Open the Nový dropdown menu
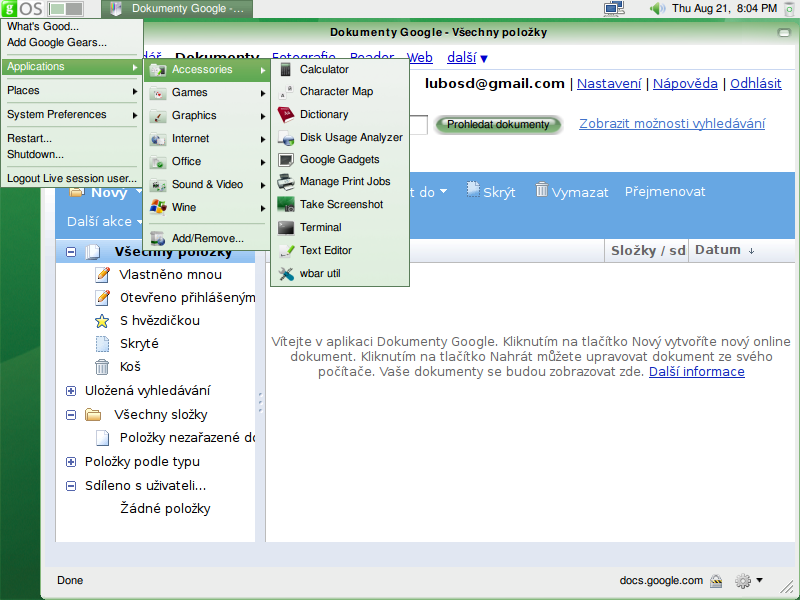This screenshot has height=600, width=800. [105, 192]
